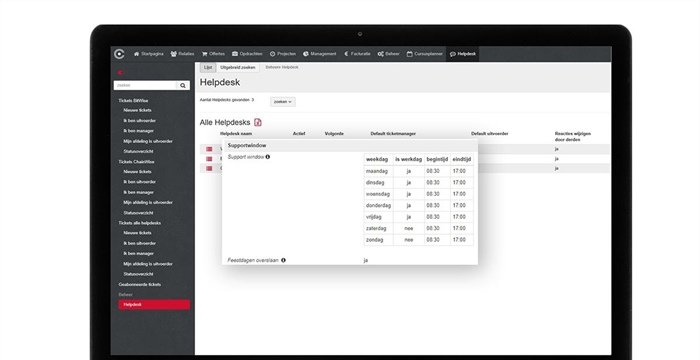Open the zoeken dropdown button
This screenshot has width=700, height=360.
[x=283, y=102]
